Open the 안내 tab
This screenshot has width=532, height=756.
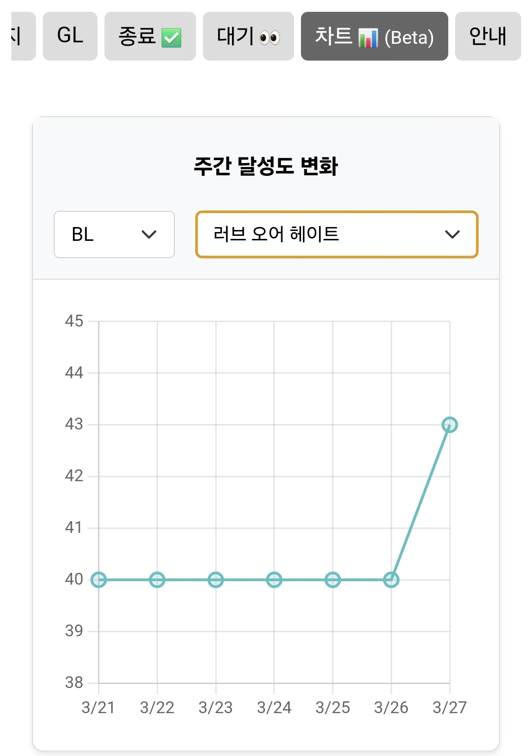pos(488,36)
